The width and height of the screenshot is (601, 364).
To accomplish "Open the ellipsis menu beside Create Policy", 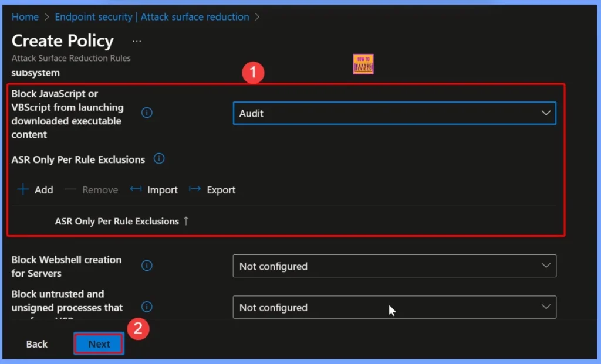I will pyautogui.click(x=137, y=42).
